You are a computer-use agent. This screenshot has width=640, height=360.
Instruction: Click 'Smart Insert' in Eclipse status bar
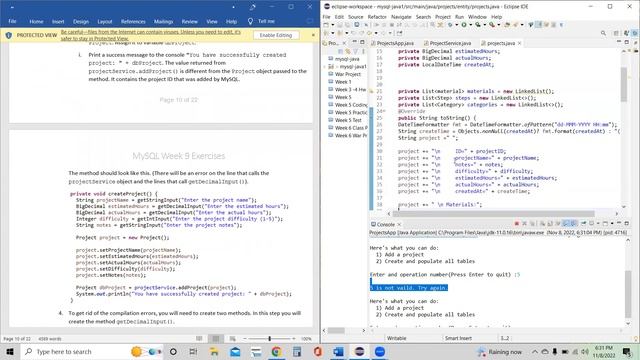point(458,338)
